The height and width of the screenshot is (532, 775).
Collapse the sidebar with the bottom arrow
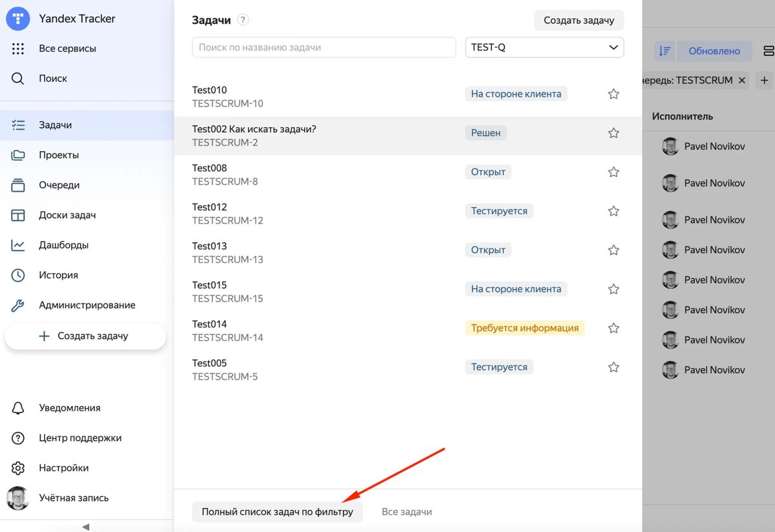(x=86, y=526)
